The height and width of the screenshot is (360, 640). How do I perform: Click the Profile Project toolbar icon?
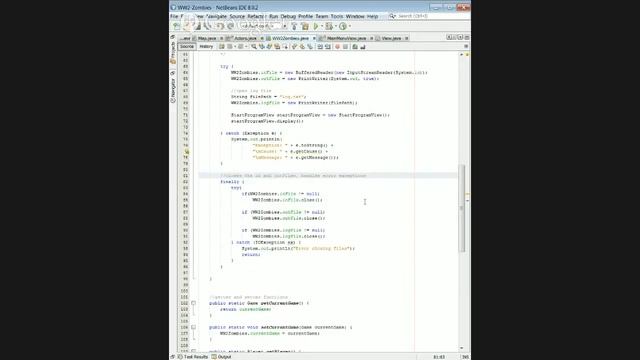click(x=343, y=26)
